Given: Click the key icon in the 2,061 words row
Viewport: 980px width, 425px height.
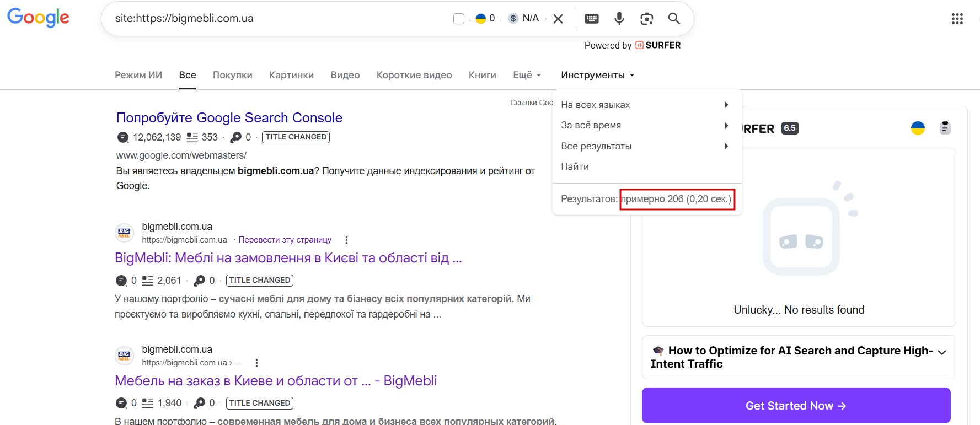Looking at the screenshot, I should (x=200, y=281).
